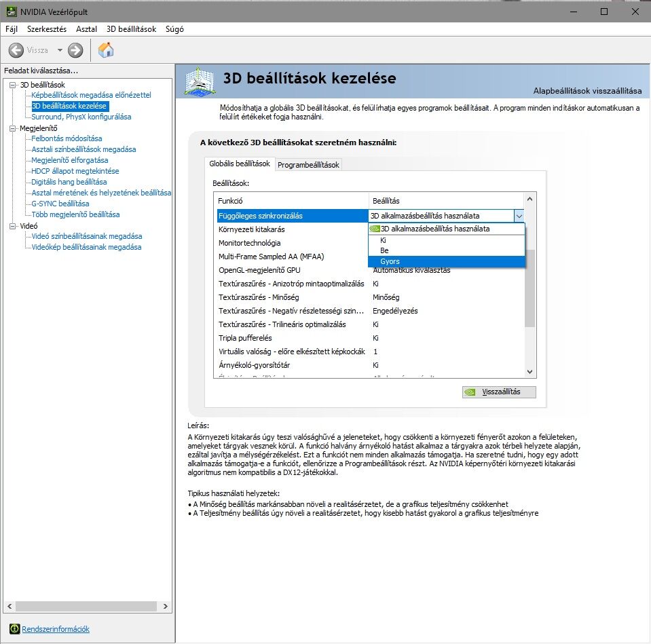Select 3D beállítások kezelése tree item
The image size is (651, 644).
click(x=69, y=106)
